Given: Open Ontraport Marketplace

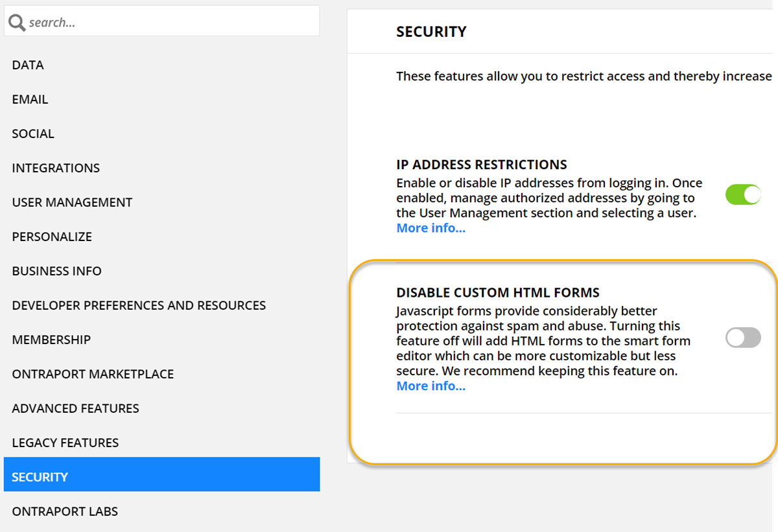Looking at the screenshot, I should tap(93, 374).
